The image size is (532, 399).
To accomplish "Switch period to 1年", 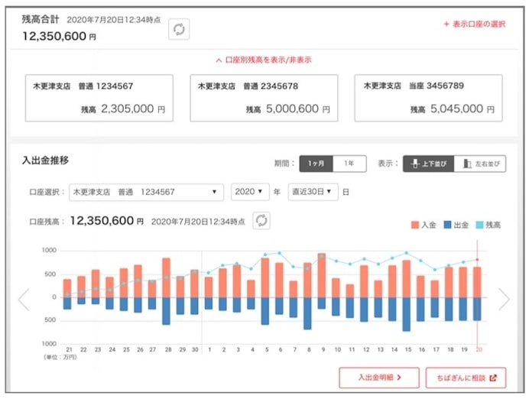I will pyautogui.click(x=349, y=164).
